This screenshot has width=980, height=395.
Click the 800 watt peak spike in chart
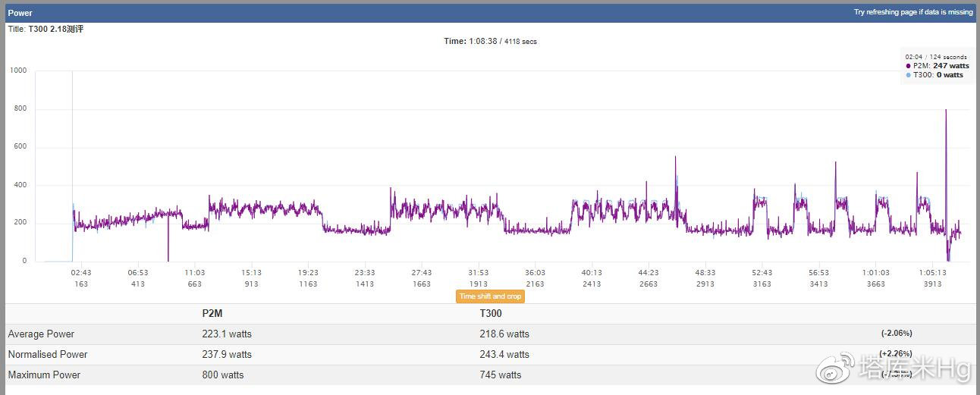946,114
